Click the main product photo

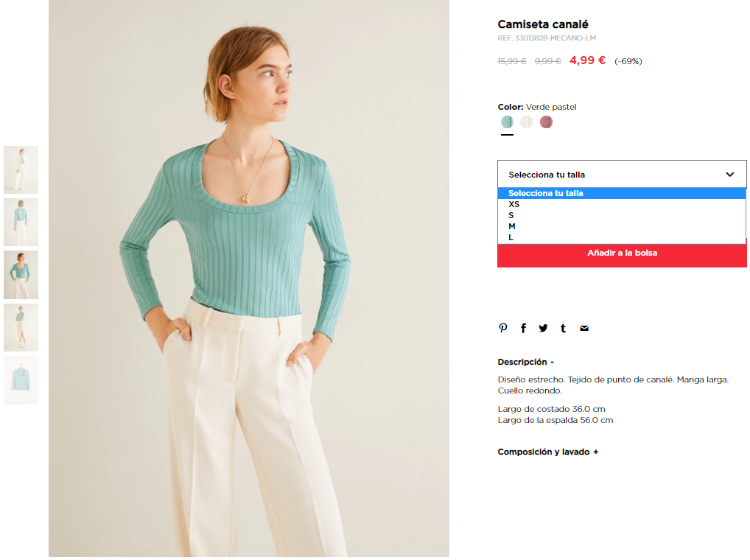click(249, 279)
